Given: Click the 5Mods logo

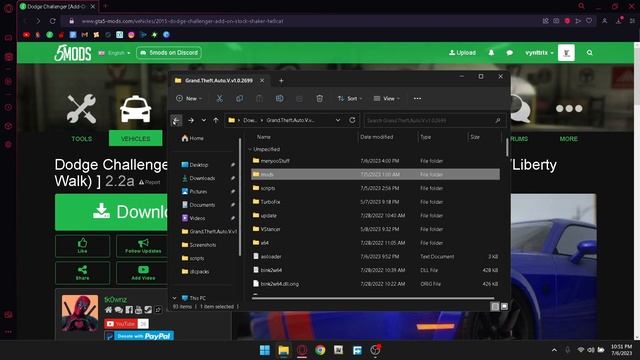Looking at the screenshot, I should 73,53.
